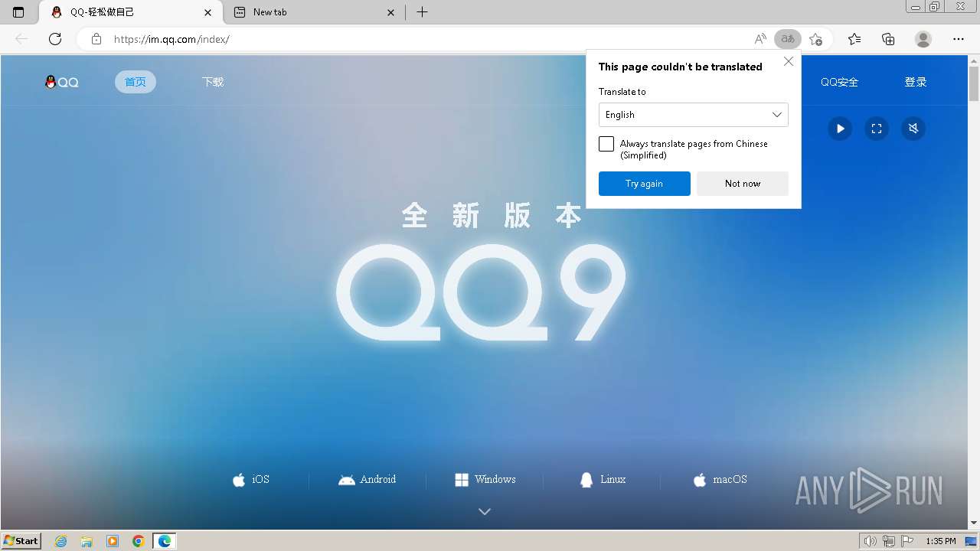This screenshot has width=980, height=551.
Task: Click the QQ penguin logo
Action: (62, 82)
